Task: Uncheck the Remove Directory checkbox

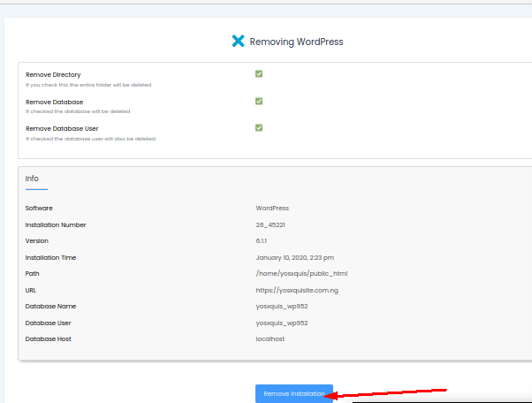Action: click(x=259, y=73)
